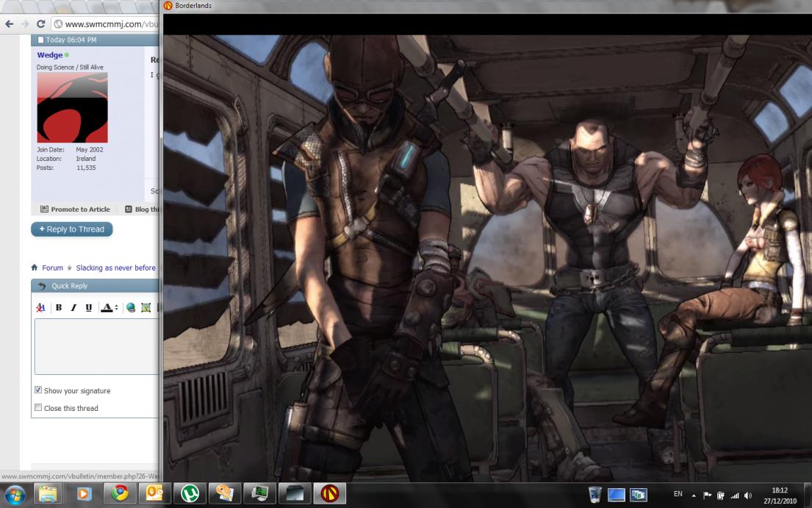Toggle bold in Quick Reply editor
The height and width of the screenshot is (508, 812).
click(x=59, y=307)
